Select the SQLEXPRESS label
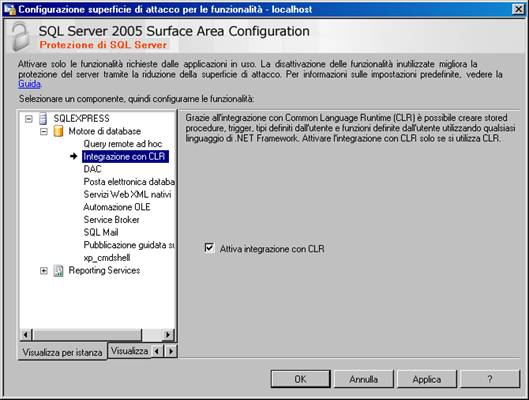529x400 pixels. [x=81, y=118]
